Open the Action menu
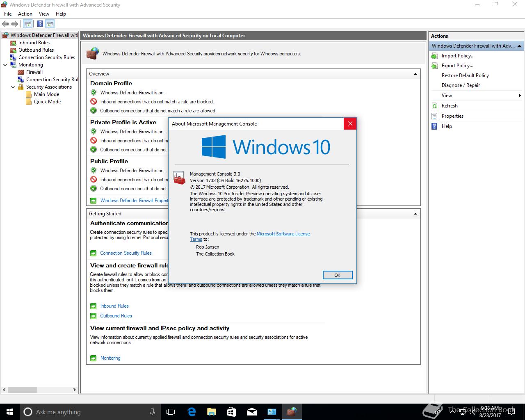This screenshot has height=420, width=525. click(x=25, y=14)
